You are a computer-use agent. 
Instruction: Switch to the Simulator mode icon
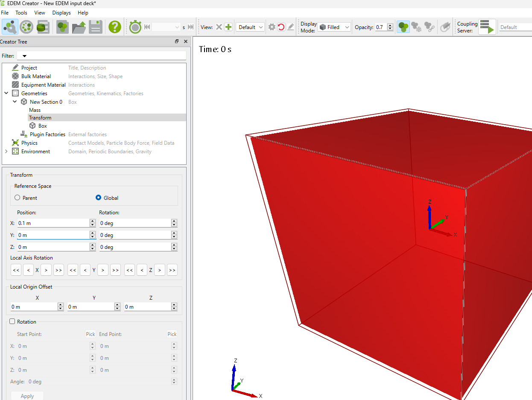(26, 27)
